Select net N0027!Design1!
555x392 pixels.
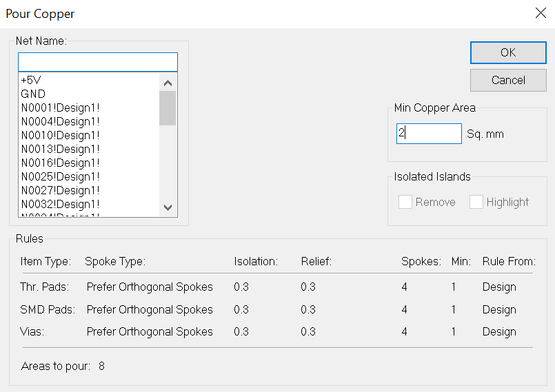click(x=60, y=190)
